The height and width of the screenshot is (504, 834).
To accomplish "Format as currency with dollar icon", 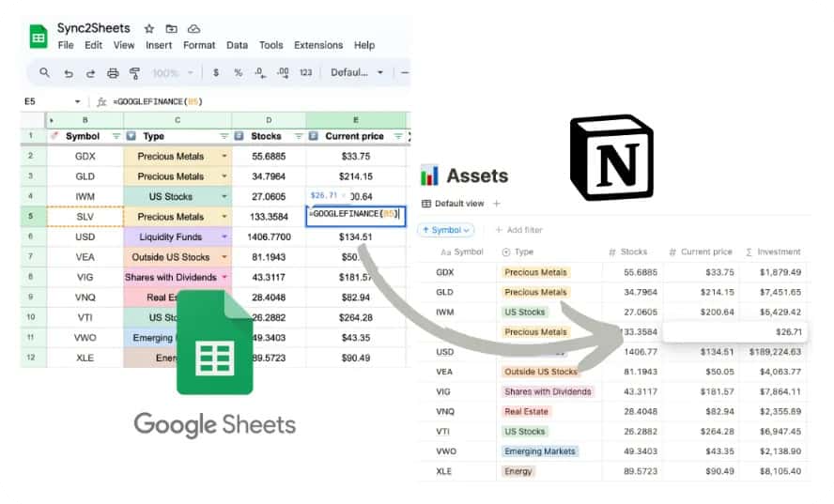I will click(x=216, y=73).
